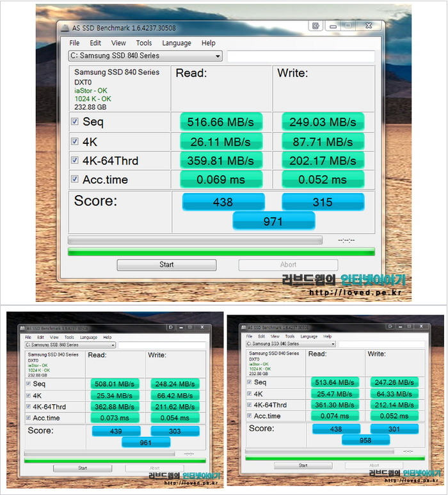The width and height of the screenshot is (448, 495).
Task: Toggle the Acc.time checkbox in the bottom-left window
Action: [x=28, y=418]
